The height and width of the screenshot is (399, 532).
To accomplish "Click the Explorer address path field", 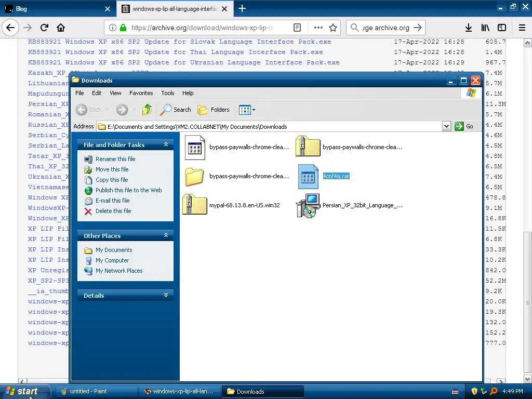I will [x=270, y=127].
